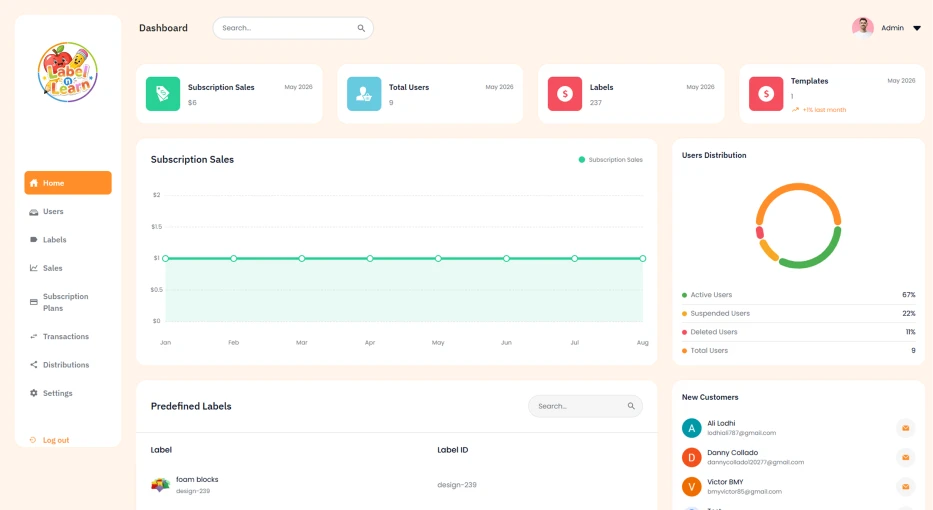Click the Sales chart icon in sidebar
The width and height of the screenshot is (933, 510).
(x=34, y=268)
